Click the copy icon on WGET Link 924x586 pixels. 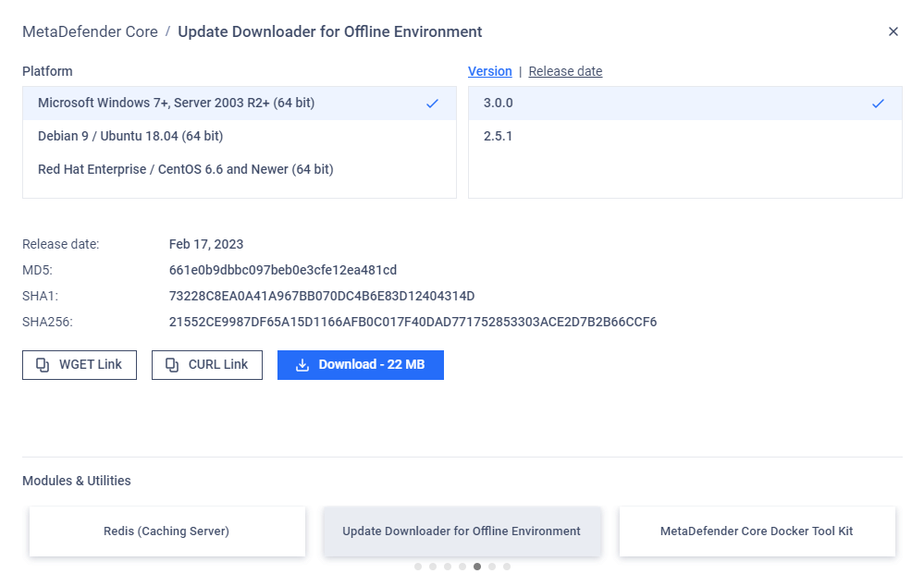pos(43,365)
